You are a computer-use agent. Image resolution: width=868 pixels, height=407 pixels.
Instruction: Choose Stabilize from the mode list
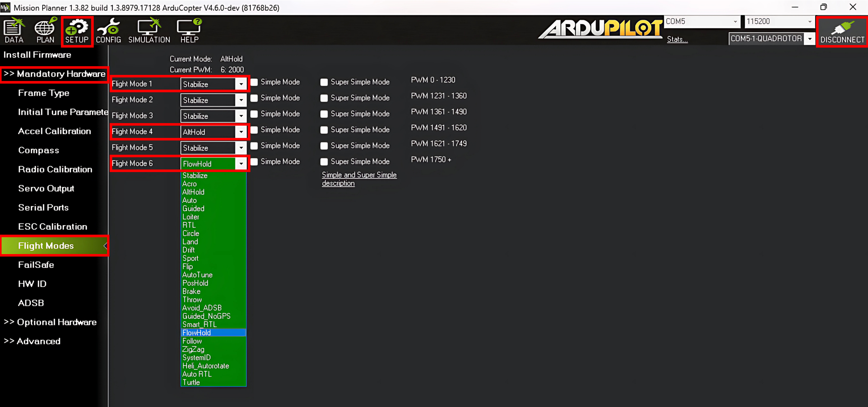point(213,176)
